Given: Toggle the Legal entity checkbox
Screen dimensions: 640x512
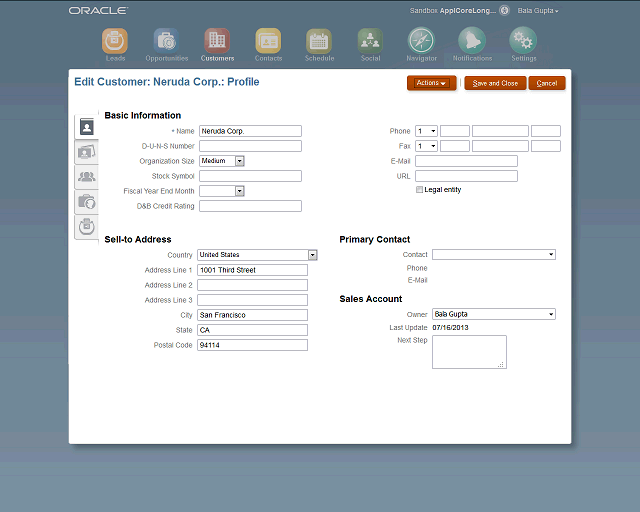Looking at the screenshot, I should [419, 189].
